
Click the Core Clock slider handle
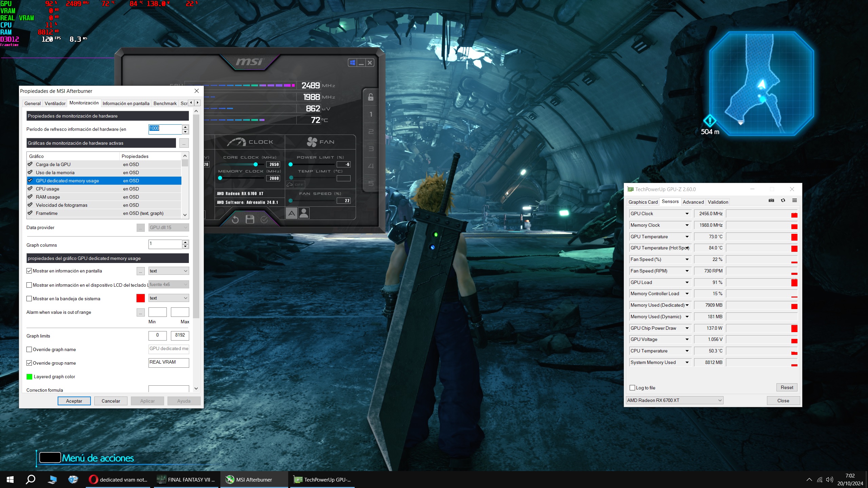pos(256,164)
